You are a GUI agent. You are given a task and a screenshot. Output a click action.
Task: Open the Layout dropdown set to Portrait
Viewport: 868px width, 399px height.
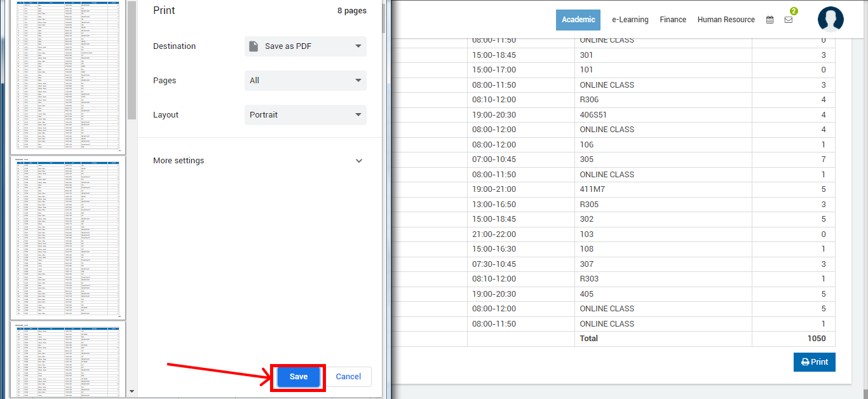click(x=305, y=115)
